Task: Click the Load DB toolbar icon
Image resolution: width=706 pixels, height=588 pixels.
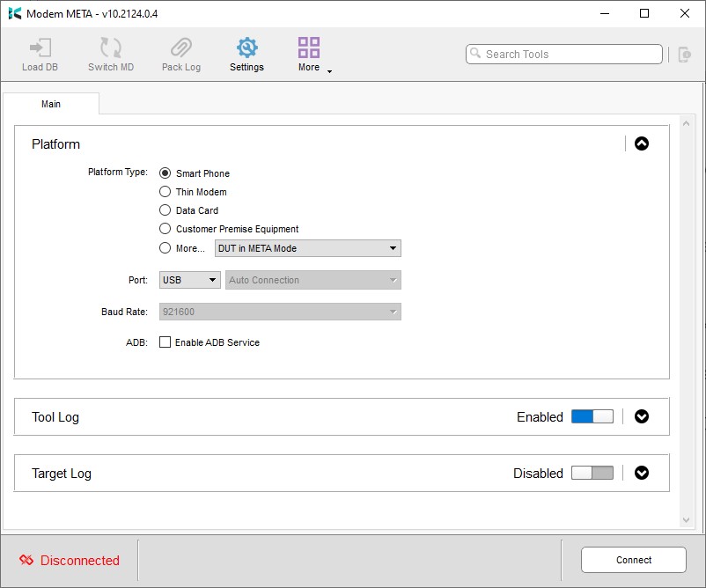Action: point(39,48)
